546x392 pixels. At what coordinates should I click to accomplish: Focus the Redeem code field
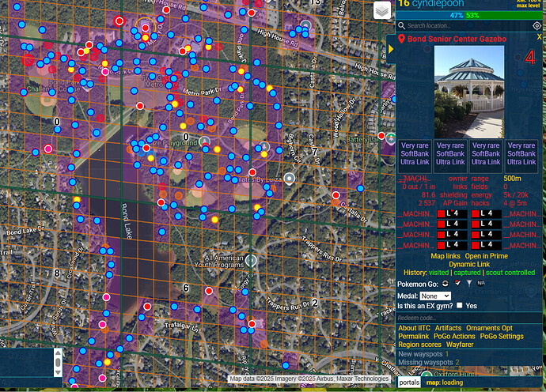pos(470,318)
